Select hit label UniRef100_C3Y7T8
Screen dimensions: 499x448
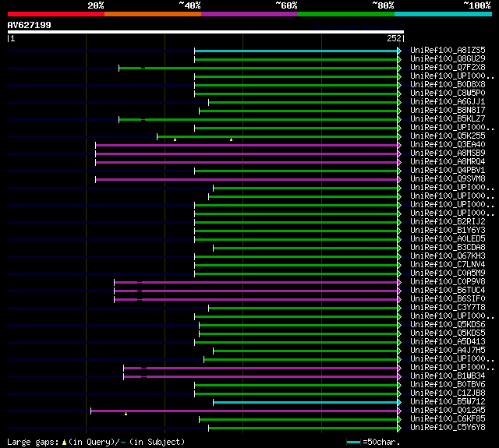click(x=448, y=308)
